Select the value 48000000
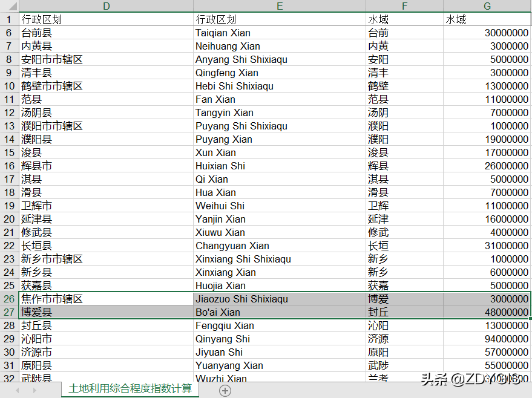Screen dimensions: 532x398 click(487, 312)
